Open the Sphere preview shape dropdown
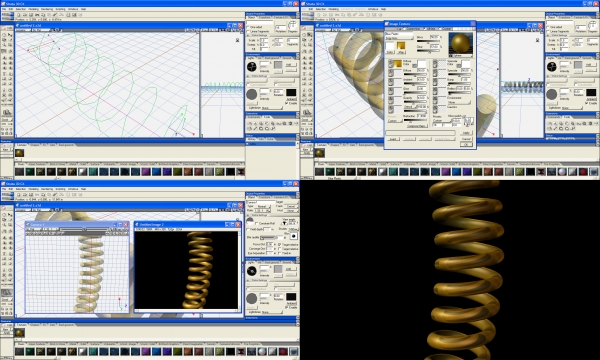This screenshot has height=360, width=600. click(x=460, y=56)
